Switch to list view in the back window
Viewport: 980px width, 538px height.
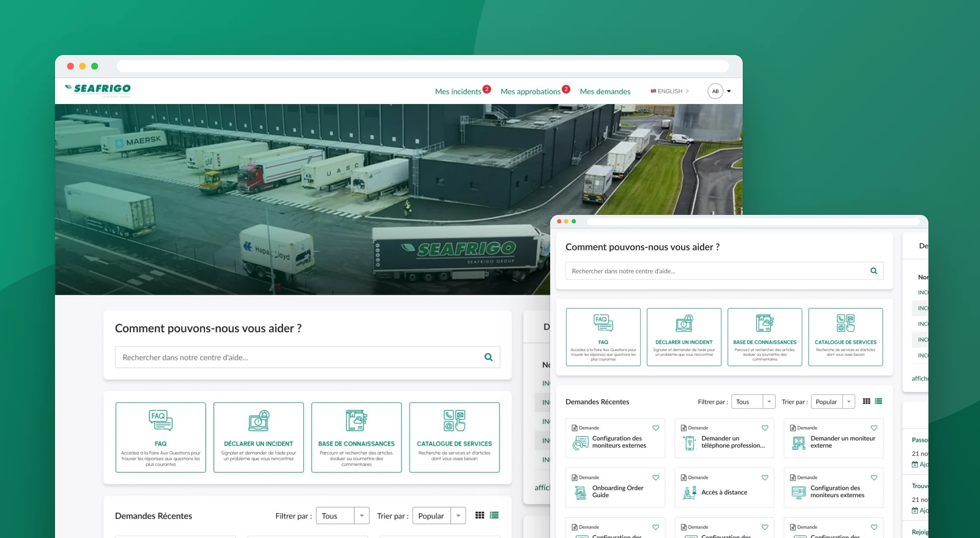pos(494,515)
